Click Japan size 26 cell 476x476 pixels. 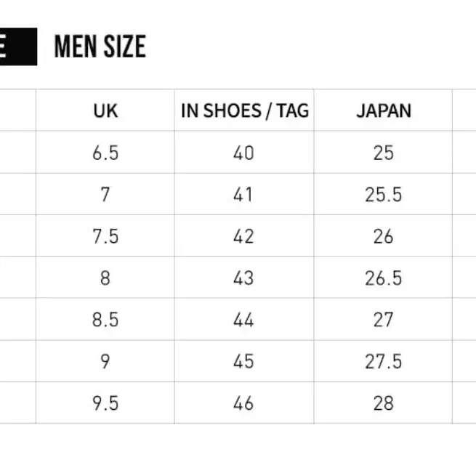pos(383,236)
